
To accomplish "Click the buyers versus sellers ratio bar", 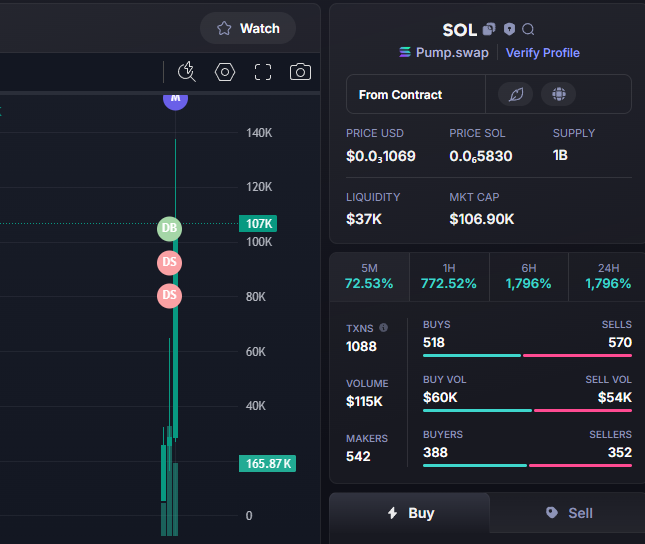I will click(x=527, y=466).
